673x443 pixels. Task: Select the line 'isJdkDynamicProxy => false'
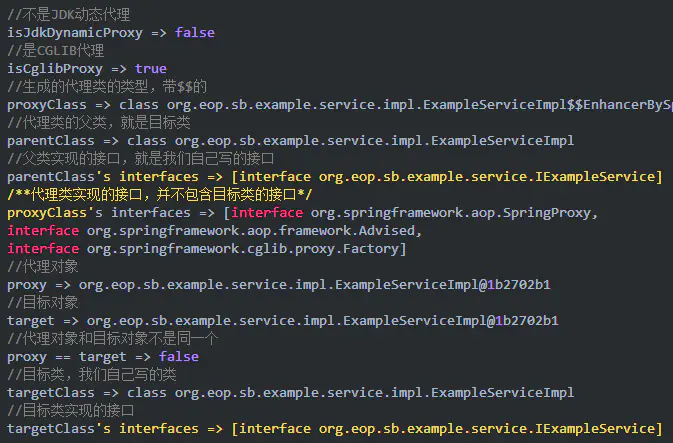coord(111,33)
